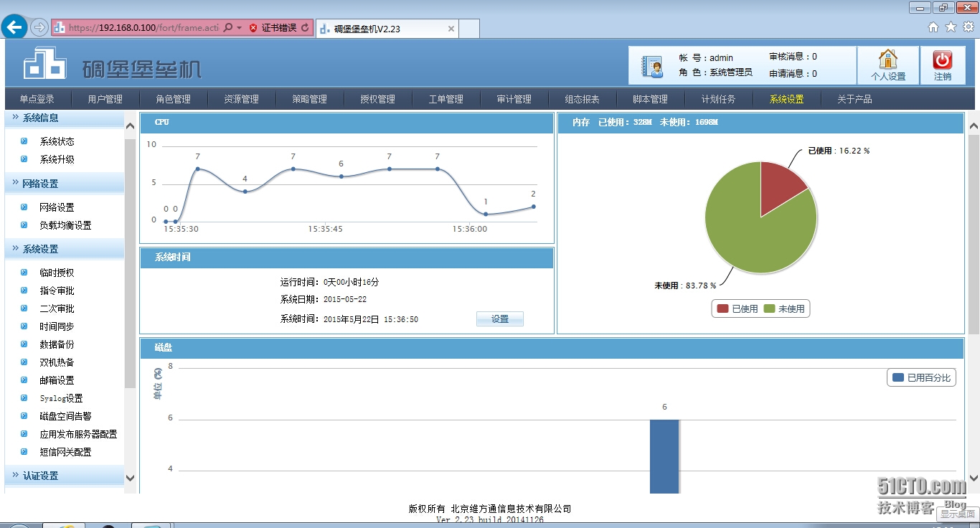Screen dimensions: 980x528
Task: Select the highlighted 系统设置 menu
Action: coord(786,99)
